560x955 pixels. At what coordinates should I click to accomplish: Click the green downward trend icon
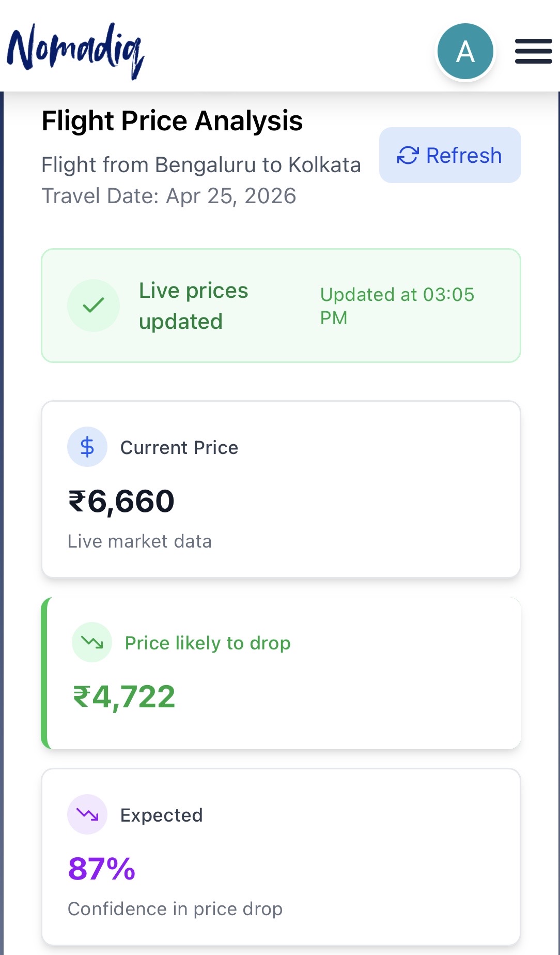(92, 642)
